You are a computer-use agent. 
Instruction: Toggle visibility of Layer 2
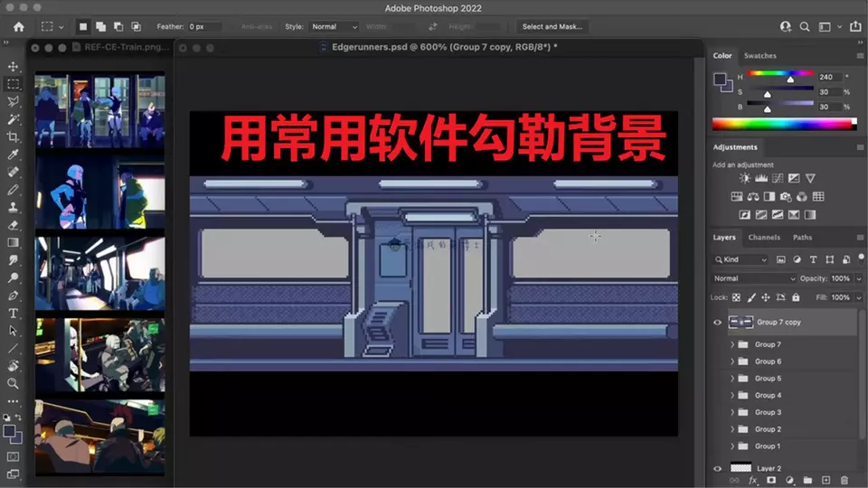click(x=717, y=468)
